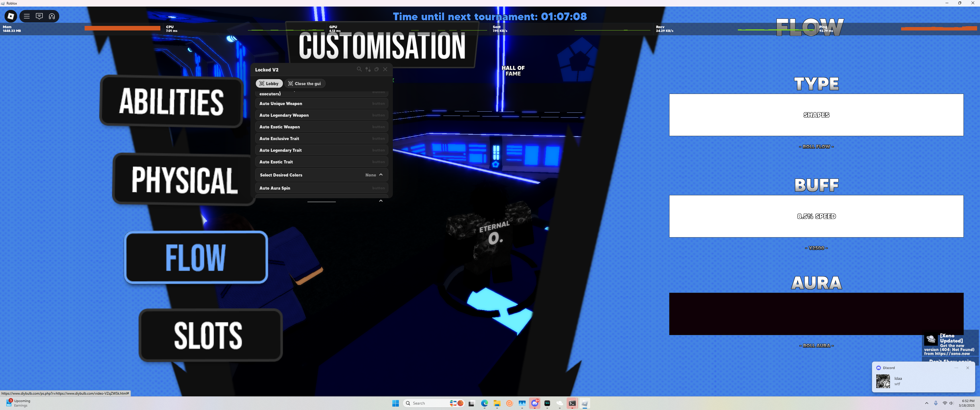The image size is (980, 410).
Task: Click the headset icon in top bar
Action: point(52,16)
